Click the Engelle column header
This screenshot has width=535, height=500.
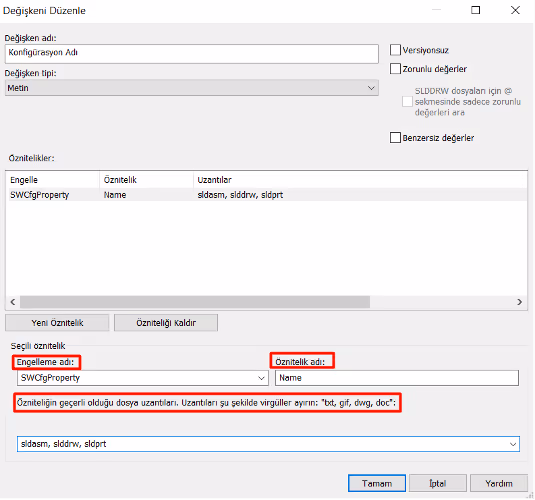click(53, 180)
